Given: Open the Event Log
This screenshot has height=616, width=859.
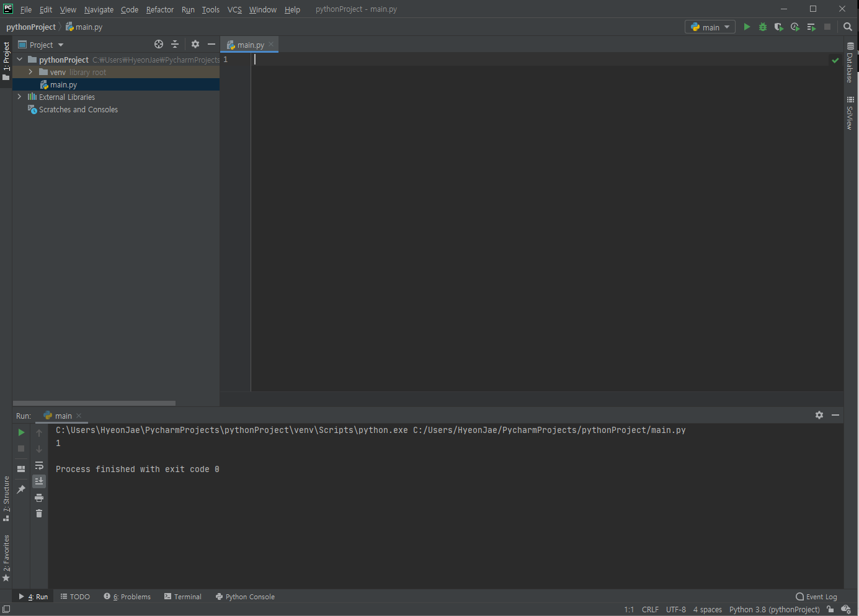Looking at the screenshot, I should coord(816,596).
